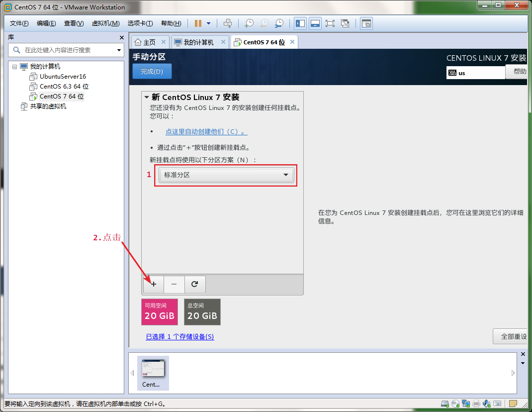Open the 标准分区 partition scheme dropdown
The width and height of the screenshot is (532, 412).
click(x=226, y=175)
